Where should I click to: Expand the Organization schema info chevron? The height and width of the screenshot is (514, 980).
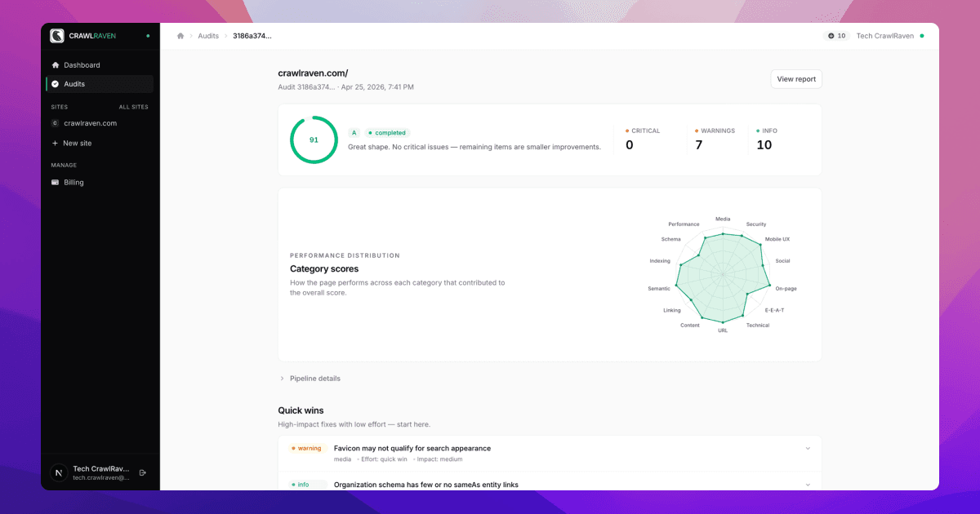(x=808, y=485)
